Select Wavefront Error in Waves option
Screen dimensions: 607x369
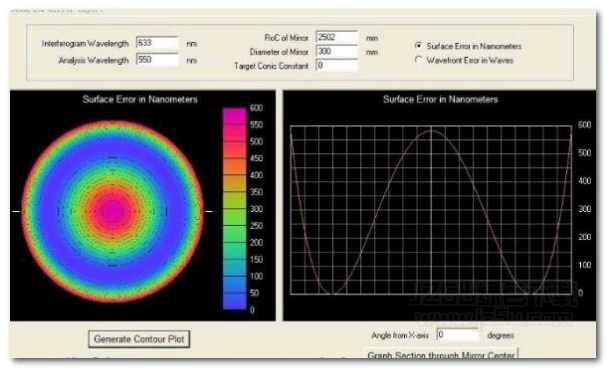(x=418, y=60)
